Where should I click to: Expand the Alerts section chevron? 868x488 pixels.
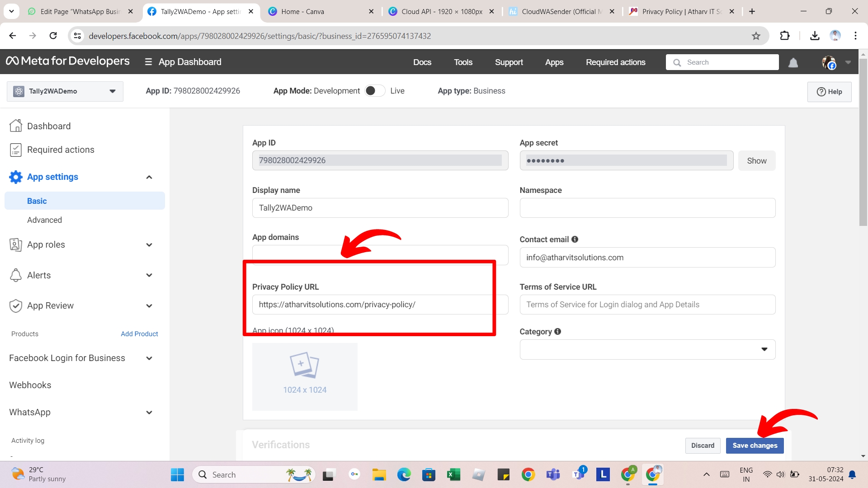point(149,275)
